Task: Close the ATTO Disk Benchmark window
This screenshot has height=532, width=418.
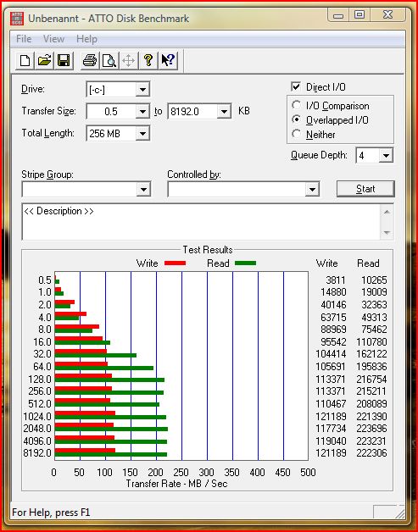Action: [387, 15]
